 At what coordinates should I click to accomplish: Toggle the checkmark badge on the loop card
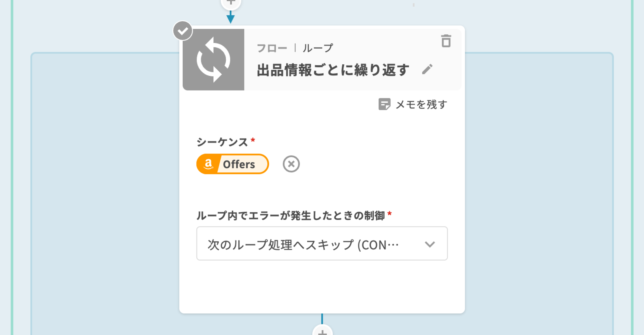[x=183, y=31]
